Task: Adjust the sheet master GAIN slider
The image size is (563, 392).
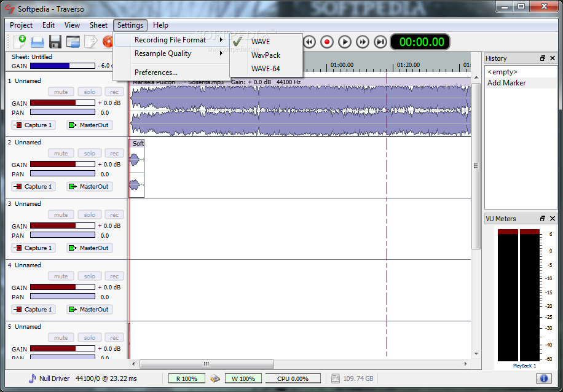Action: pyautogui.click(x=63, y=66)
